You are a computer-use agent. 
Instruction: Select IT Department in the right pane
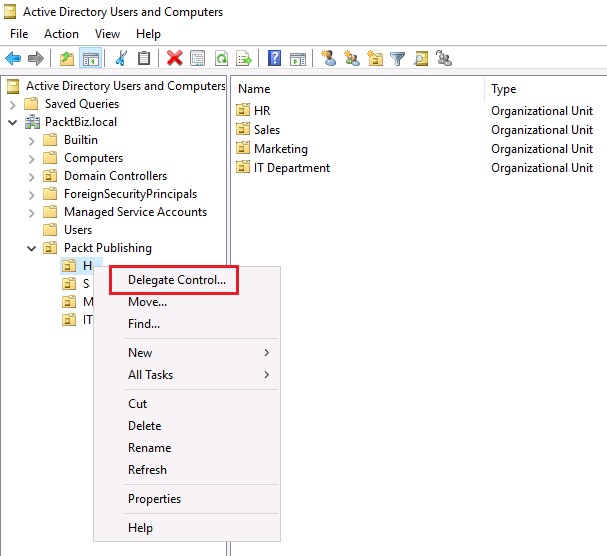[291, 168]
